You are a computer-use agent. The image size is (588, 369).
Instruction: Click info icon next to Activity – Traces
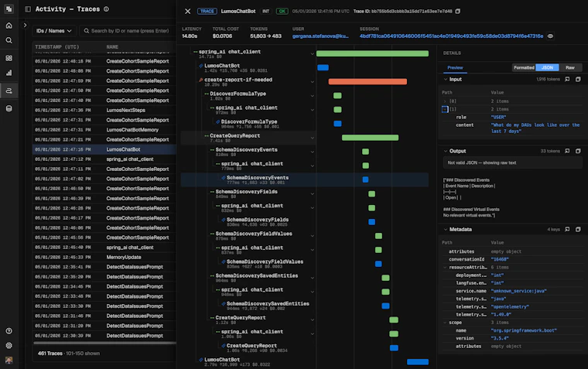pyautogui.click(x=107, y=9)
